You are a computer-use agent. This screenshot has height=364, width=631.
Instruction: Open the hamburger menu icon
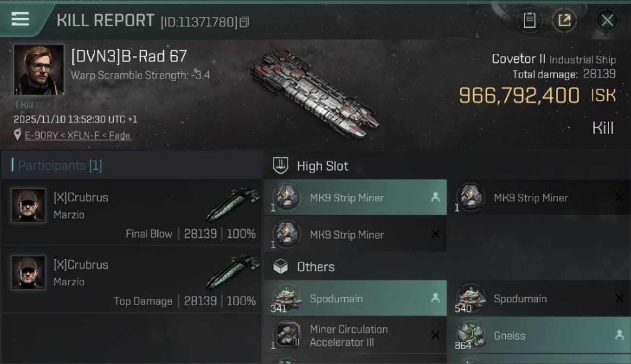(x=20, y=19)
